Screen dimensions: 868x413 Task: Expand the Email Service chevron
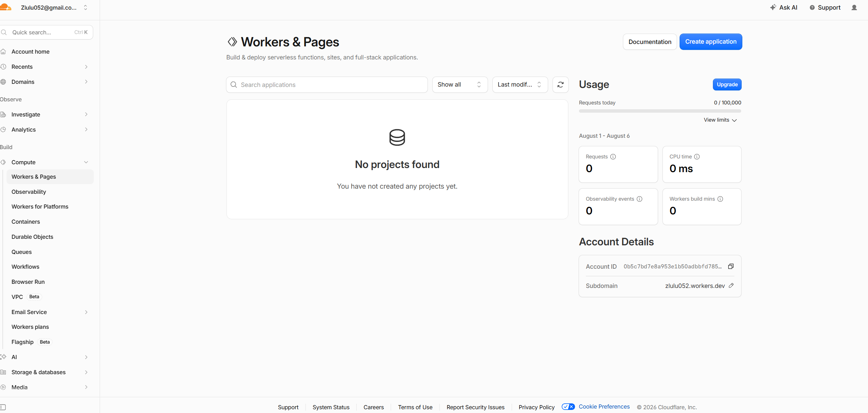coord(86,312)
